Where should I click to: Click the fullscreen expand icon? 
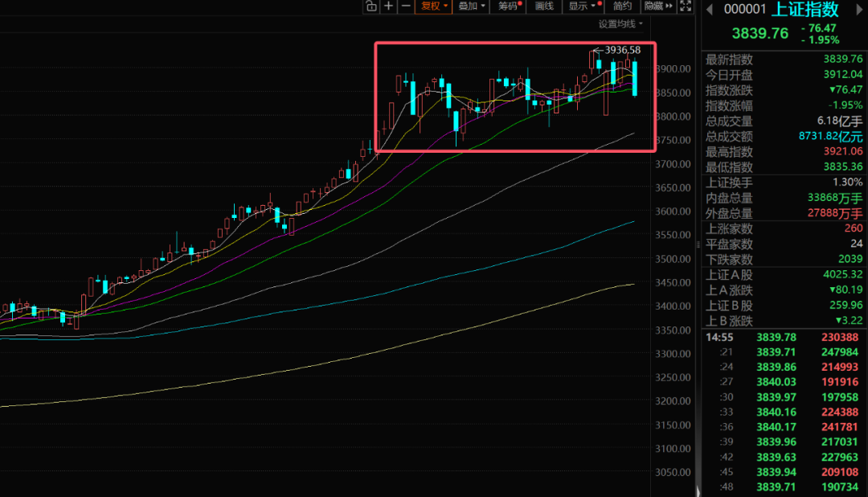686,6
